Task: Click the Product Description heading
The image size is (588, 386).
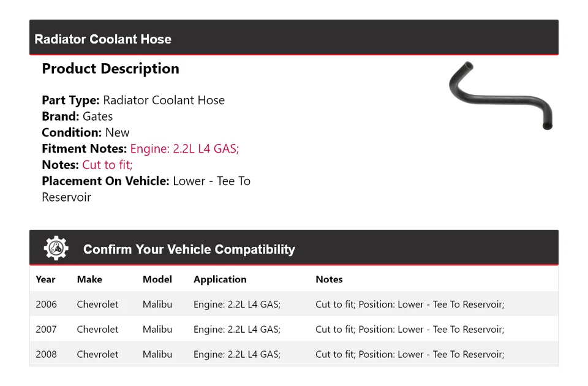Action: 110,69
